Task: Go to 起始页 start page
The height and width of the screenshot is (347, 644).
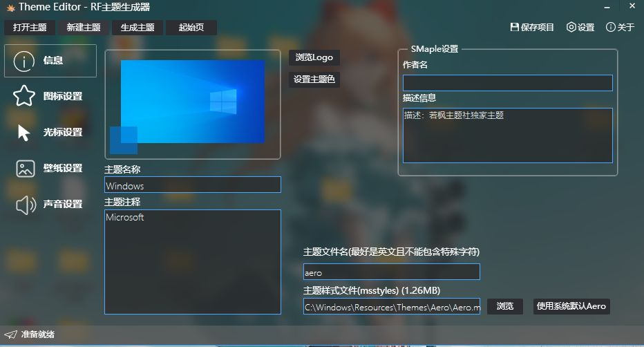Action: click(x=191, y=28)
